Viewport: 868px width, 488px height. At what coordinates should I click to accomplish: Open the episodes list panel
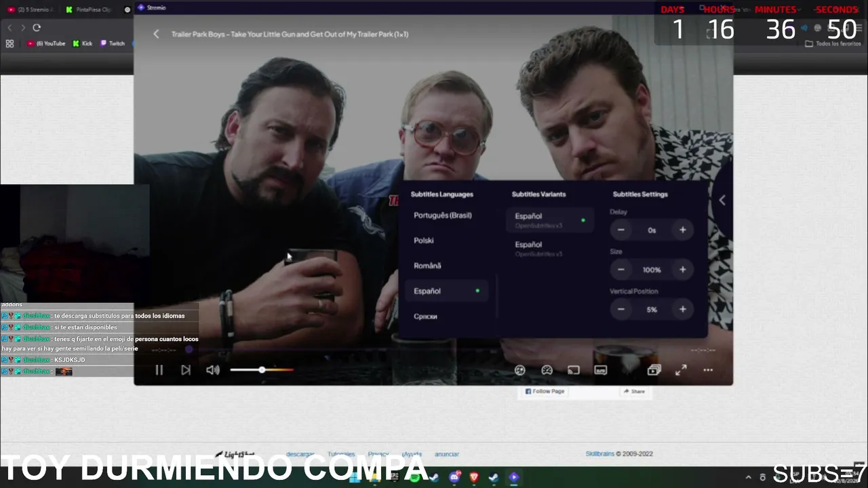(654, 370)
